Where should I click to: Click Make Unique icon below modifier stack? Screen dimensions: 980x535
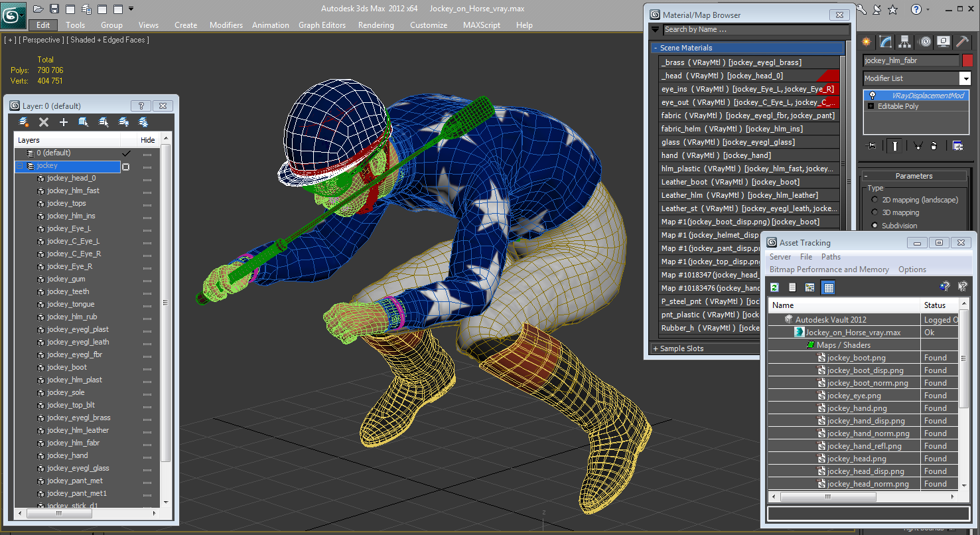click(x=918, y=146)
